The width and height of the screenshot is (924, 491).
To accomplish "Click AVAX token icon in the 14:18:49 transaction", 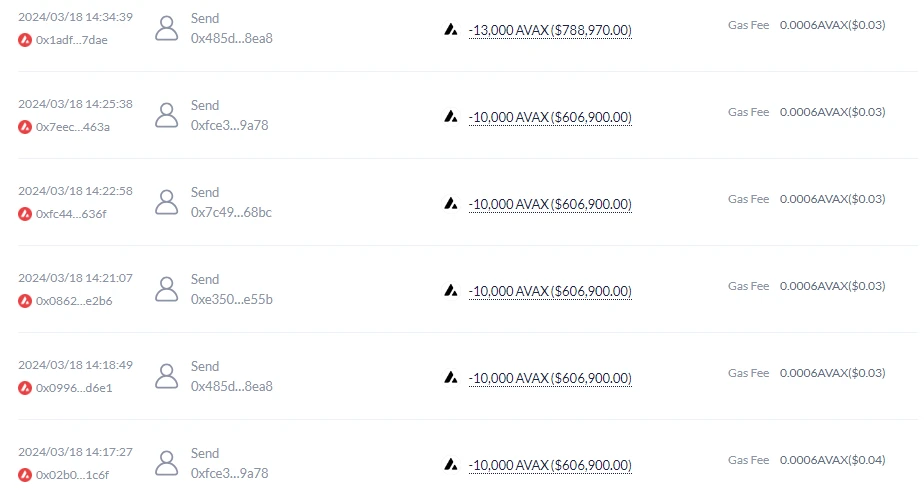I will [451, 378].
